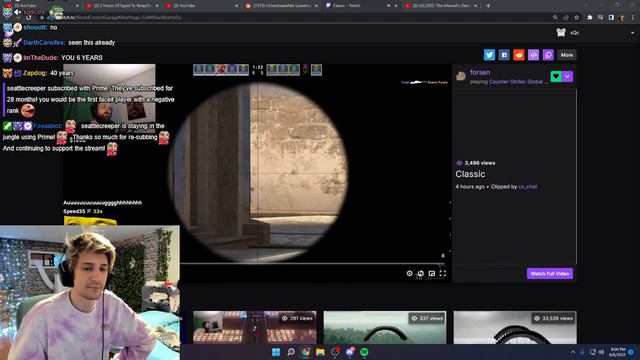The height and width of the screenshot is (360, 640).
Task: Switch to the Reddit livestreamfail tab
Action: click(x=282, y=6)
